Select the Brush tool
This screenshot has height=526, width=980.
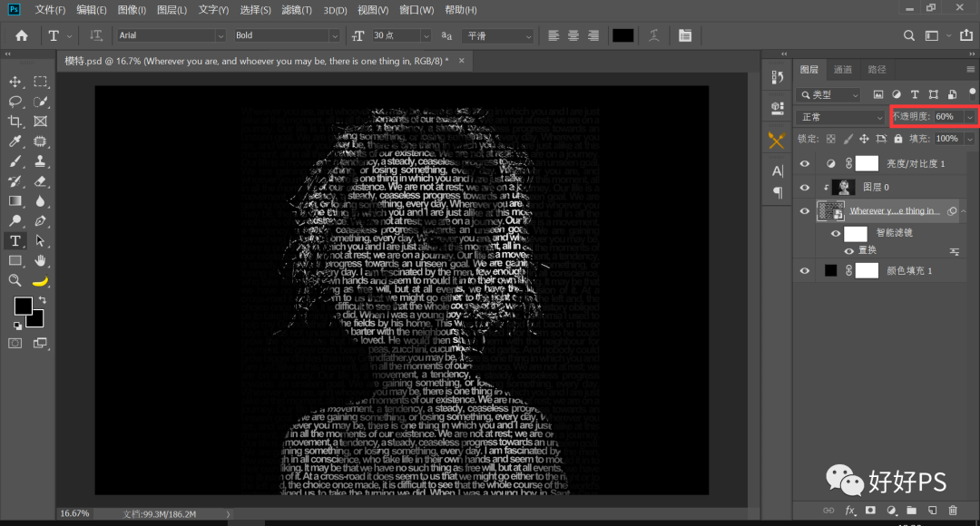click(15, 161)
